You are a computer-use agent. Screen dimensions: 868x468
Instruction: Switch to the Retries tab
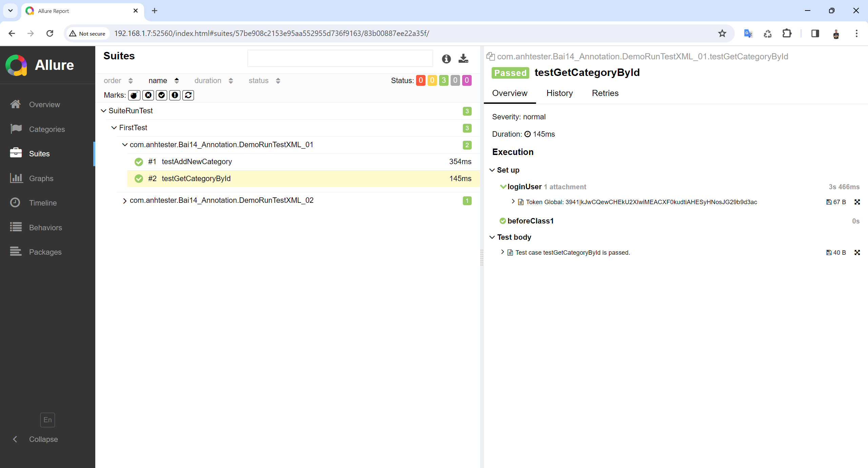click(x=605, y=93)
